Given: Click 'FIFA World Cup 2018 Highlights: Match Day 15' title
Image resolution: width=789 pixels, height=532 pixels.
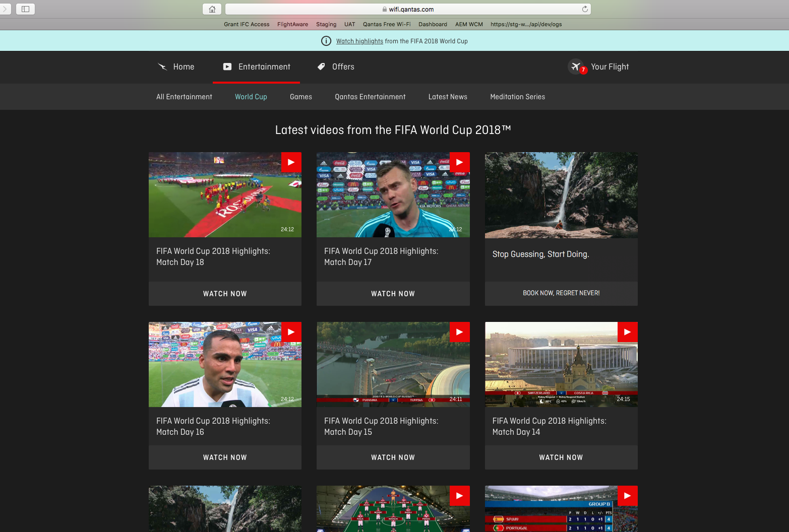Looking at the screenshot, I should [381, 426].
